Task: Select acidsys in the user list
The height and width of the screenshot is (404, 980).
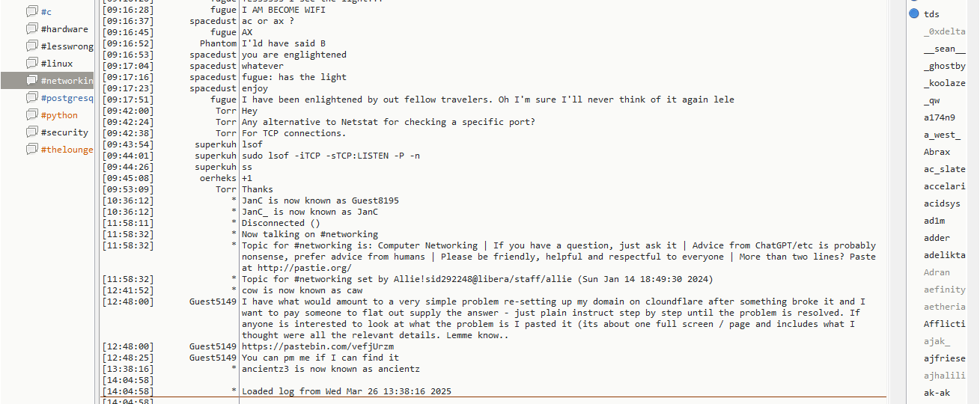Action: pos(942,203)
